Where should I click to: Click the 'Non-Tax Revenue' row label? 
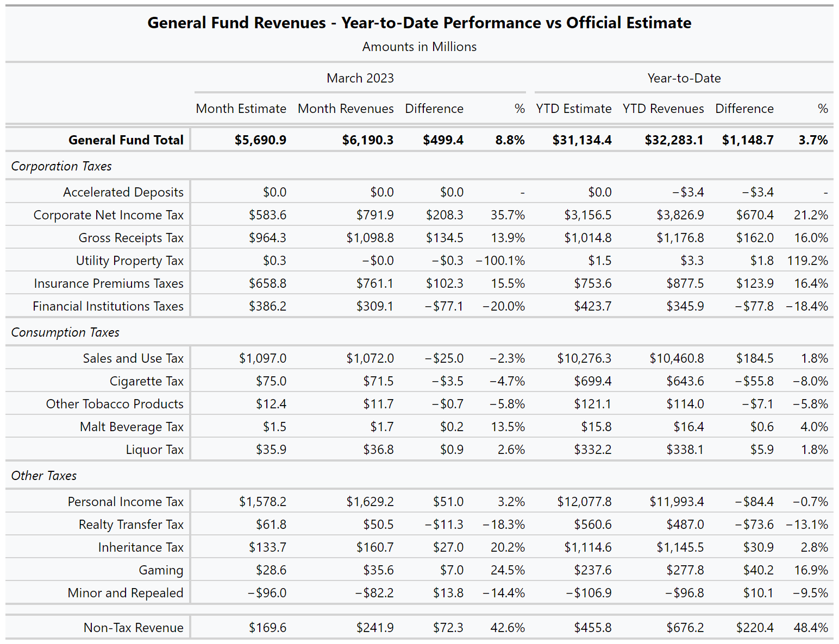(x=133, y=628)
